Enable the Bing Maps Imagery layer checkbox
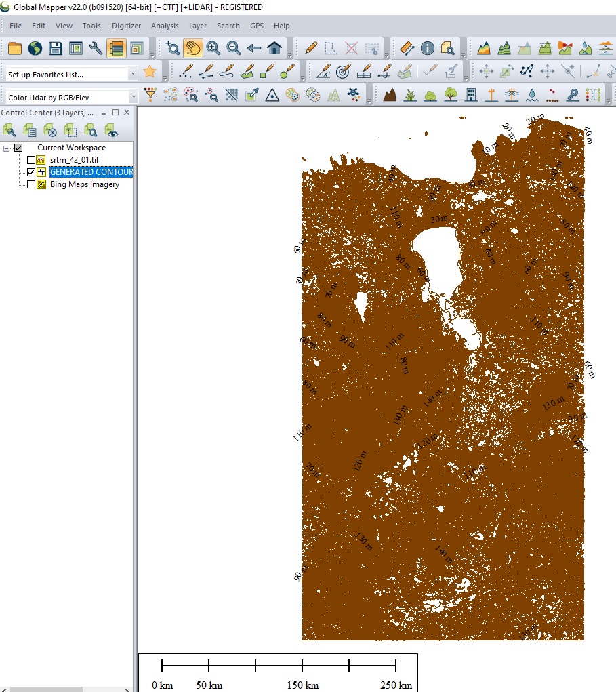This screenshot has height=692, width=616. pos(31,184)
